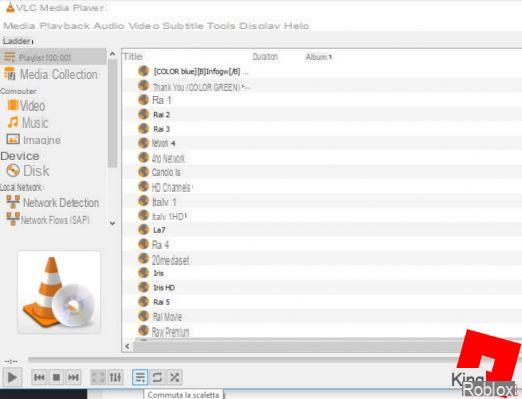Viewport: 522px width, 399px height.
Task: Select the Italy 1 playlist entry
Action: (x=164, y=202)
